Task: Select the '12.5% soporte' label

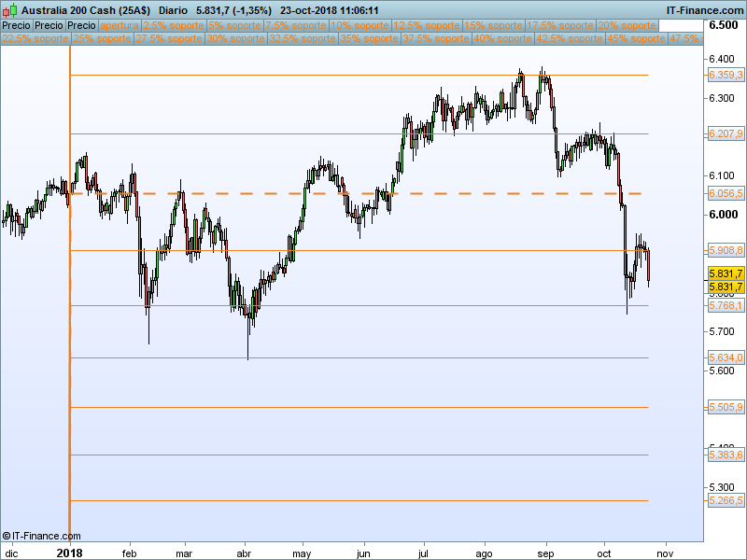Action: point(427,26)
